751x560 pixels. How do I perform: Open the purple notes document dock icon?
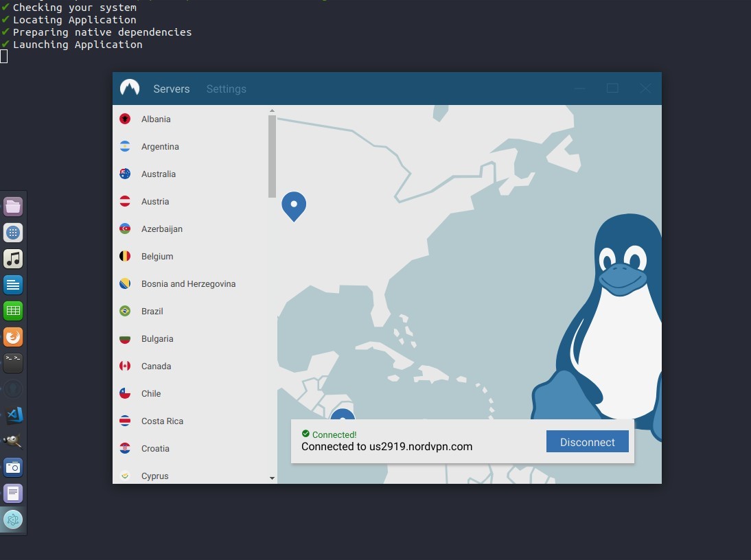click(x=13, y=493)
